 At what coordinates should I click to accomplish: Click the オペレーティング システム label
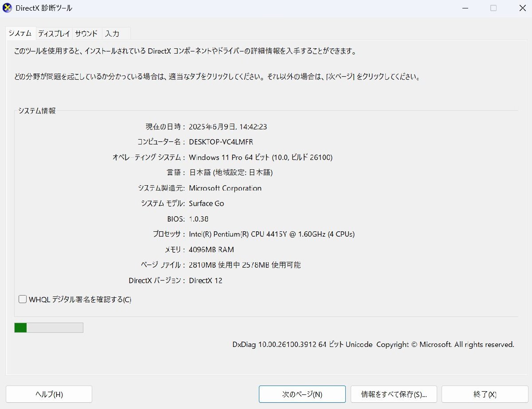coord(149,157)
